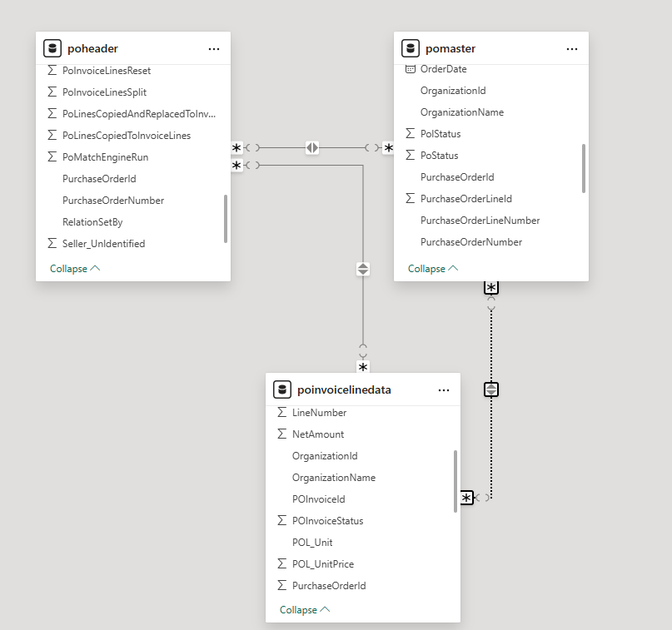Select the RelationSetBy field in poheader
Image resolution: width=672 pixels, height=630 pixels.
click(x=92, y=221)
